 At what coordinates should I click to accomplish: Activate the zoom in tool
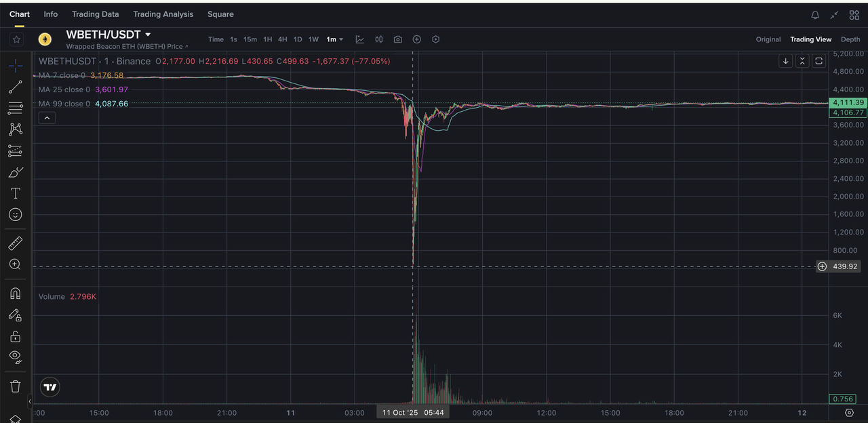15,264
